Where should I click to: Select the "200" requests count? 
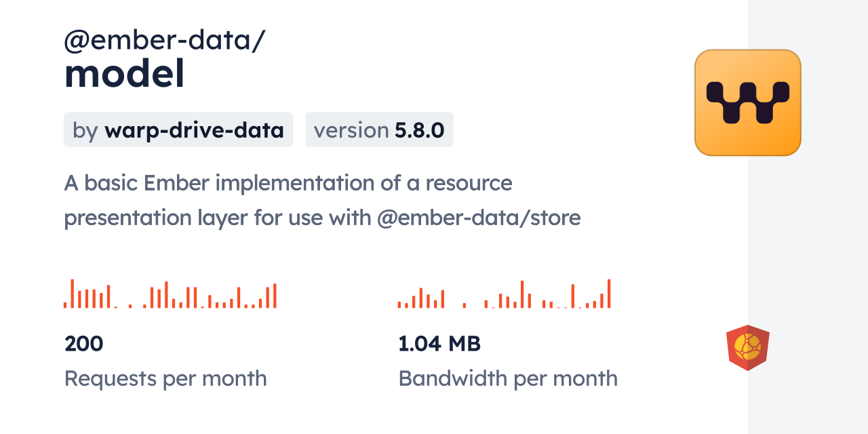[x=84, y=344]
